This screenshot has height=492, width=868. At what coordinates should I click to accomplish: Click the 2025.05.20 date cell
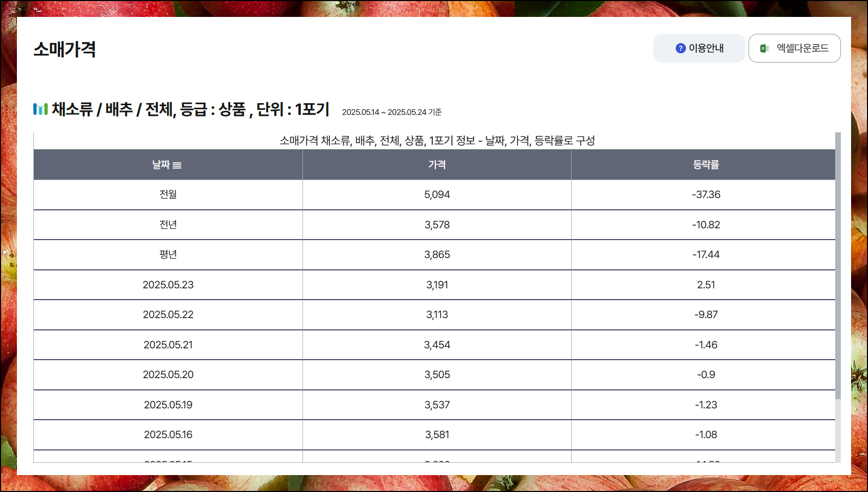168,375
